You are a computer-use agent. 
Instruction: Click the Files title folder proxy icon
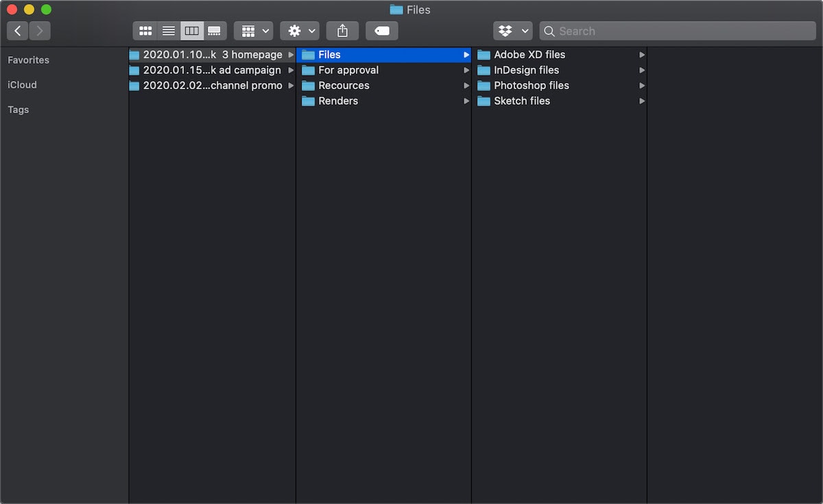(396, 10)
